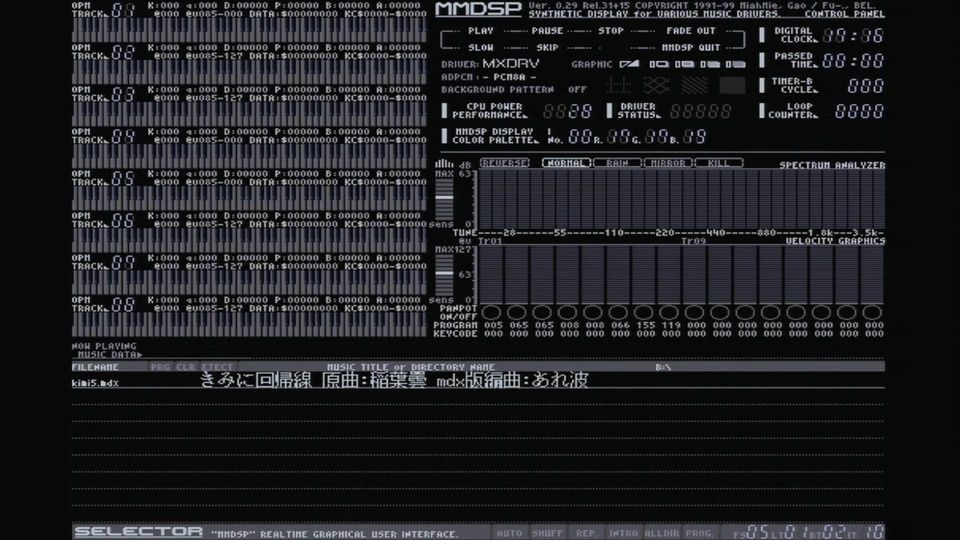
Task: Click the piano keyboard of OPM TRACK 06
Action: click(x=249, y=240)
